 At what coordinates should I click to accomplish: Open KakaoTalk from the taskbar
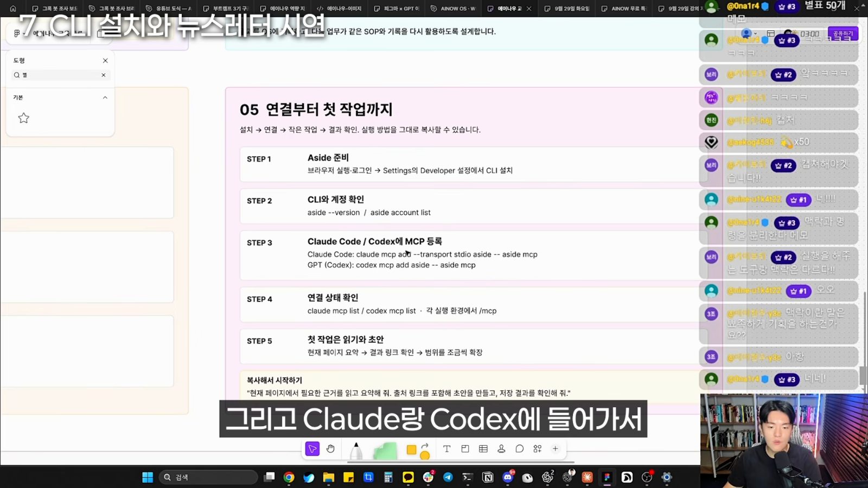tap(408, 477)
